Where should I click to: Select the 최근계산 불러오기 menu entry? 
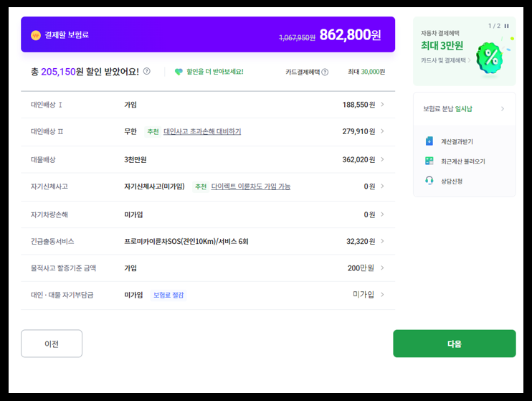point(463,161)
